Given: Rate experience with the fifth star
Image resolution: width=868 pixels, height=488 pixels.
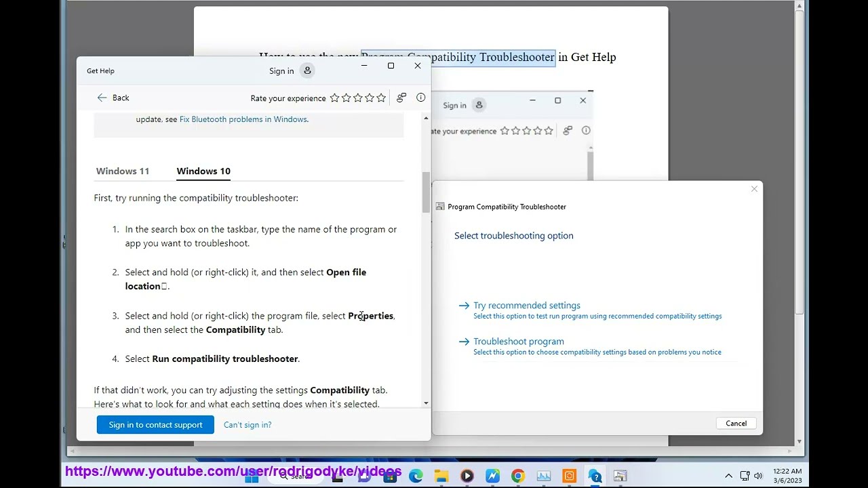Looking at the screenshot, I should point(380,98).
